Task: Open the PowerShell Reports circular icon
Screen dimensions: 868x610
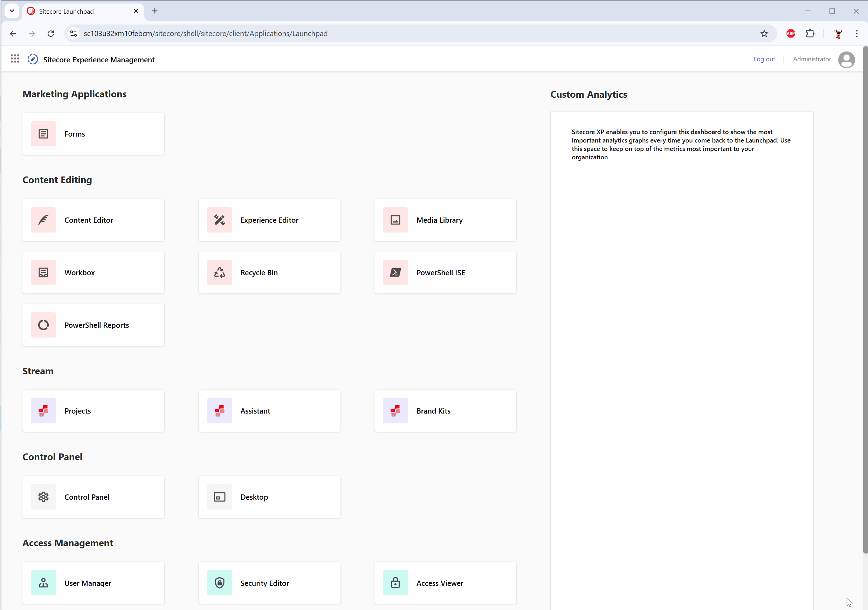Action: 43,325
